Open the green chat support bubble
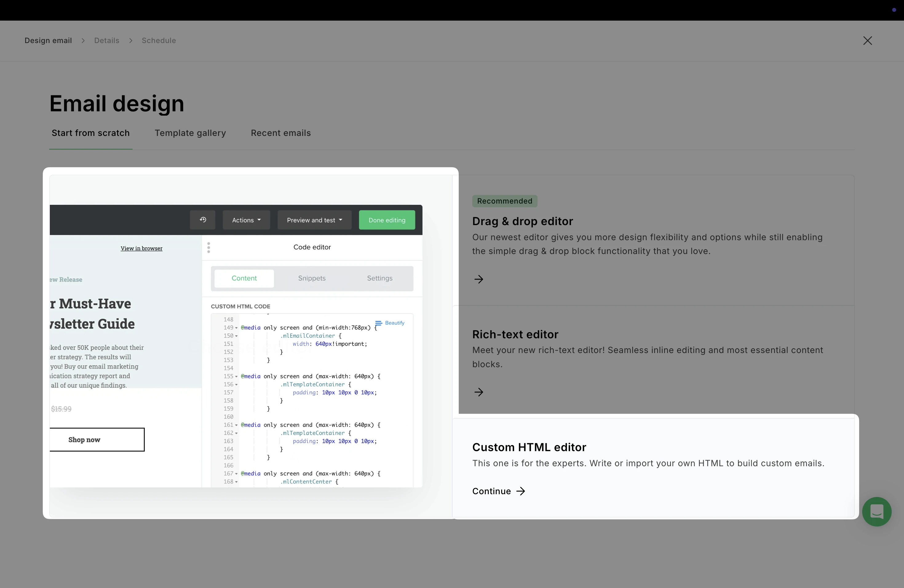 pyautogui.click(x=876, y=511)
